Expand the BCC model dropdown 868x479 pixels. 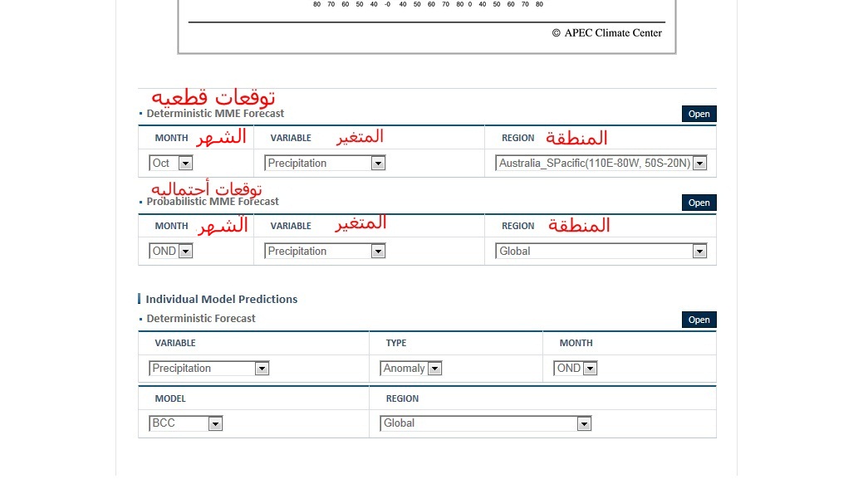185,423
